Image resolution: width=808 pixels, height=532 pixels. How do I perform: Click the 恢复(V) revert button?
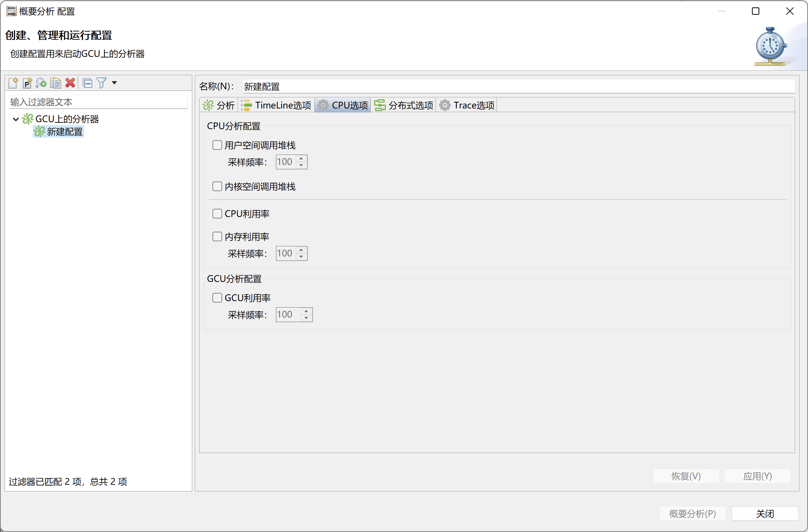[686, 476]
